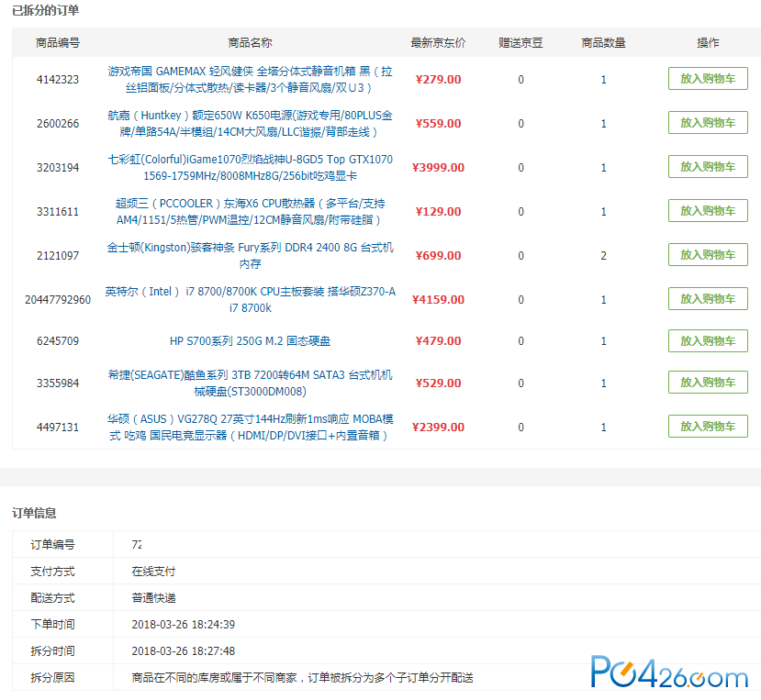Viewport: 761px width, 700px height.
Task: Open the 华硕 ASUS VG278Q 显示器 product link
Action: point(250,427)
